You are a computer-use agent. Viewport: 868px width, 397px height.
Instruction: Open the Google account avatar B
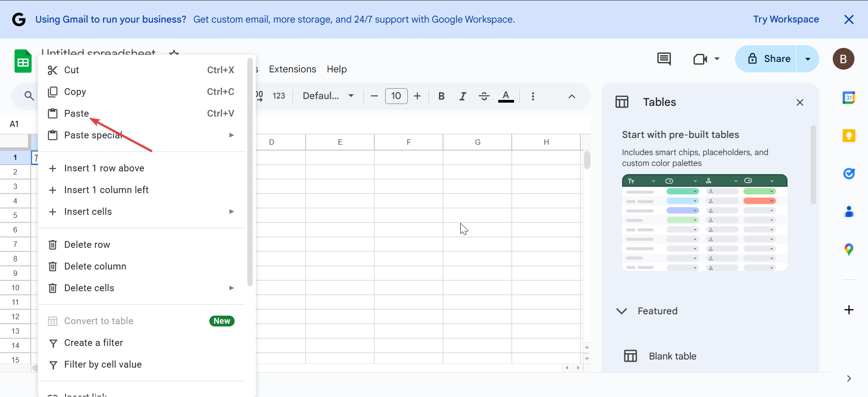point(843,59)
